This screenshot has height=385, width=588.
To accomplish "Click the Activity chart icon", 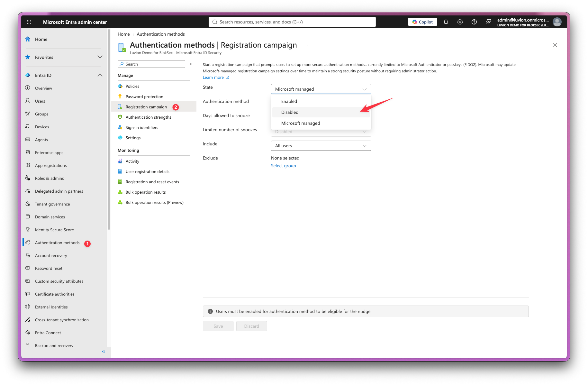I will click(120, 161).
